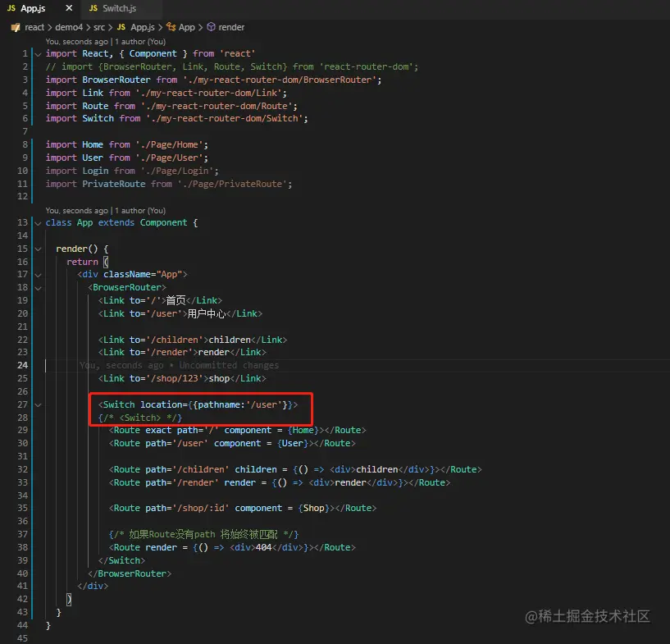Click './Page/Home' import path
Viewport: 670px width, 644px height.
169,145
